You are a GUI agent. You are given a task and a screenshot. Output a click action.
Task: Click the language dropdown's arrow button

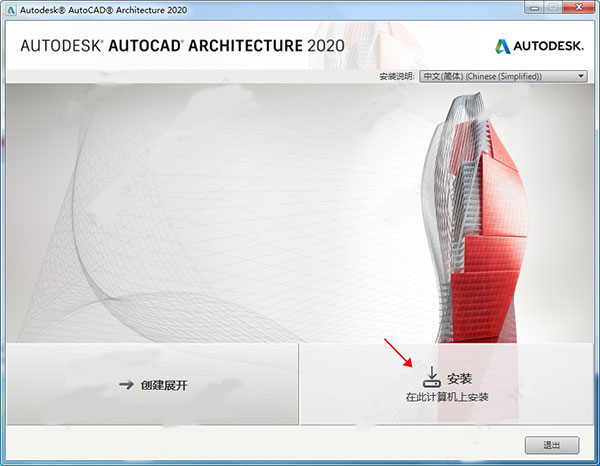(581, 76)
